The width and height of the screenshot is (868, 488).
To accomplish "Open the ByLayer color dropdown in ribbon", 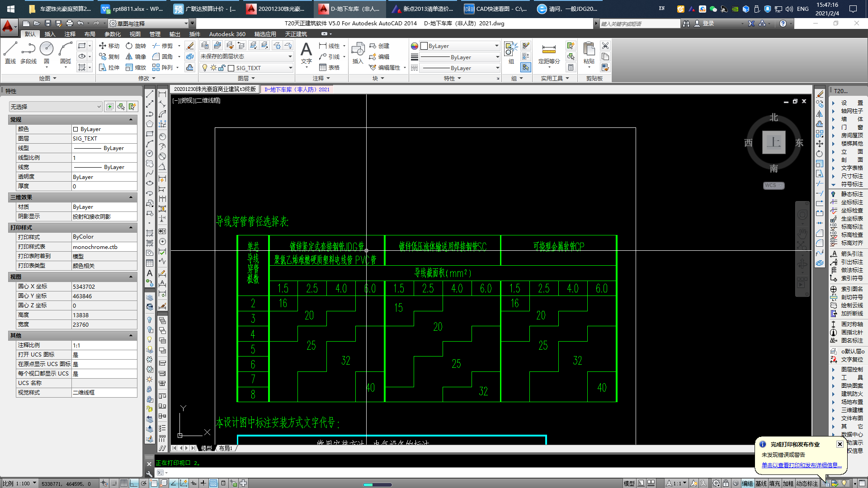I will coord(459,46).
